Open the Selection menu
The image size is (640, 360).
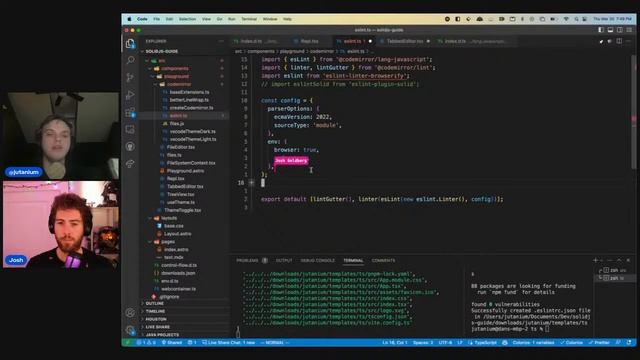187,19
